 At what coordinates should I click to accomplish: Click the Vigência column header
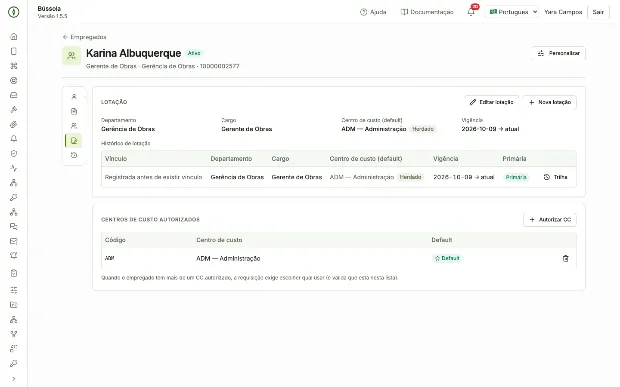pyautogui.click(x=446, y=159)
